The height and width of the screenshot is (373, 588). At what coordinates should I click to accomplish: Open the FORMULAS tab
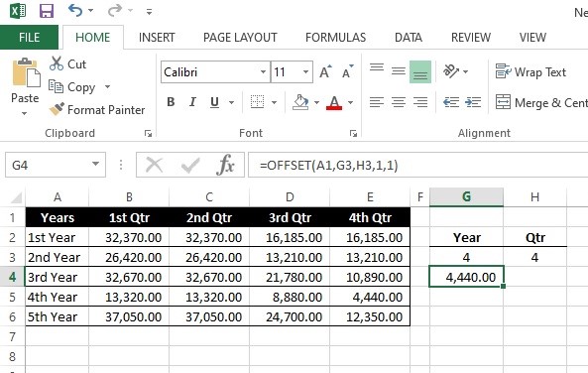click(335, 37)
